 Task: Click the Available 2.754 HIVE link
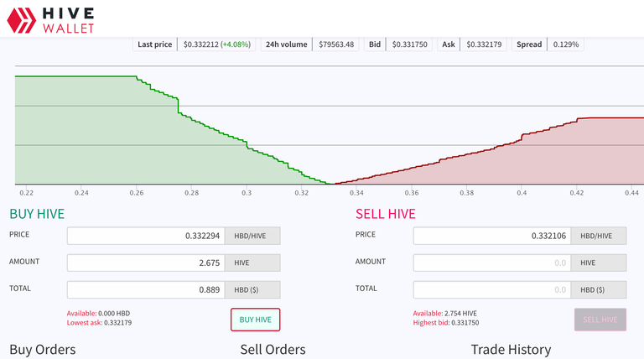444,314
